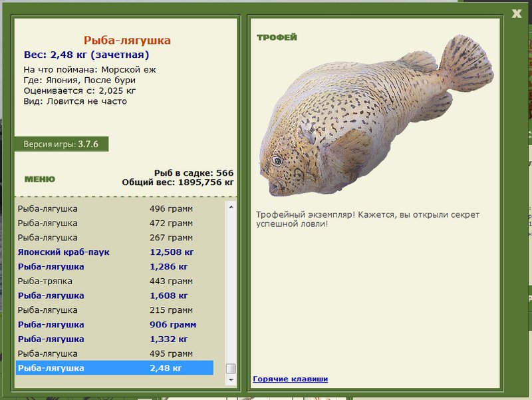Click Общий вес: 1895,756 кг text

tap(178, 182)
